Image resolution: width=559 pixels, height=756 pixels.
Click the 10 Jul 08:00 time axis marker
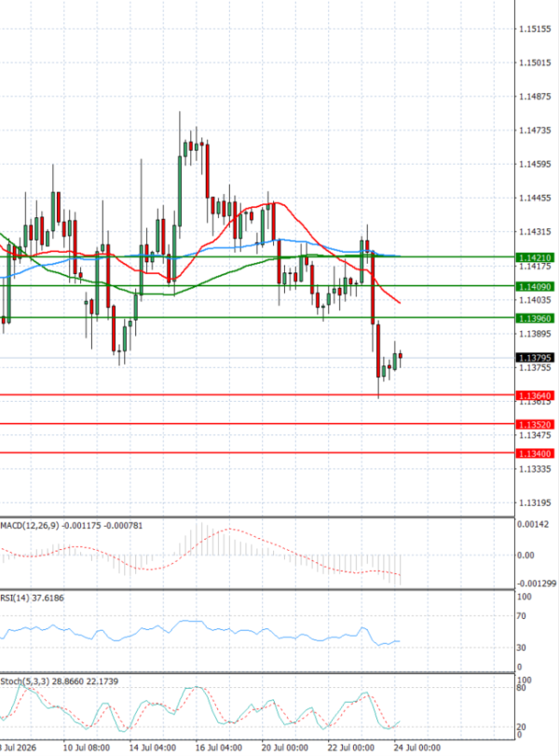87,748
